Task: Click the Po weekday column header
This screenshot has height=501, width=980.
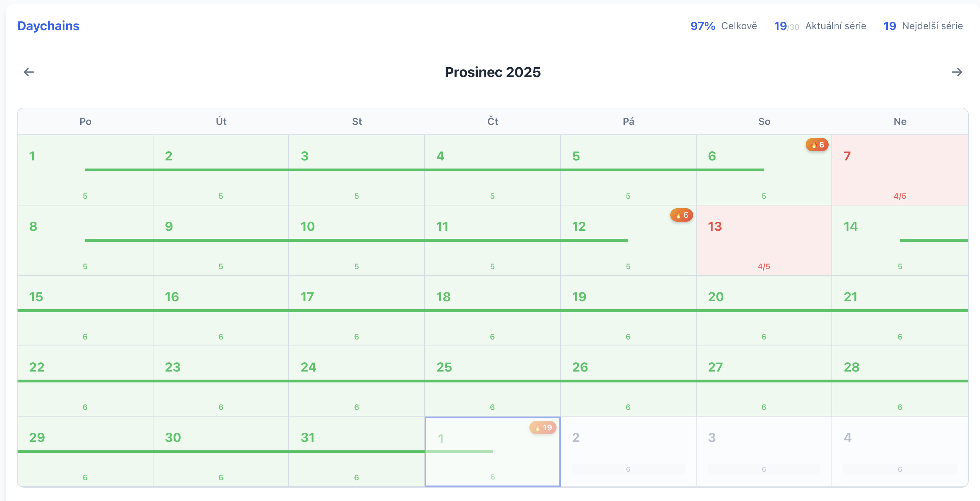Action: [85, 122]
